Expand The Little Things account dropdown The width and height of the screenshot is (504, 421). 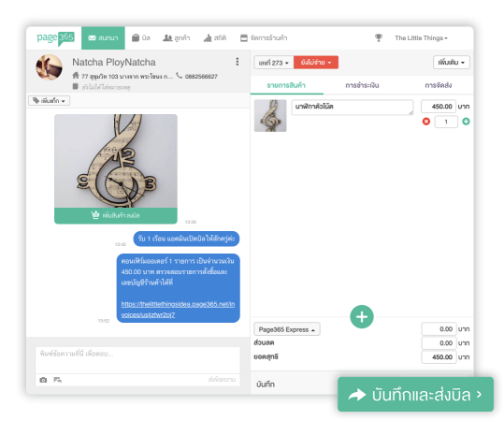(421, 38)
